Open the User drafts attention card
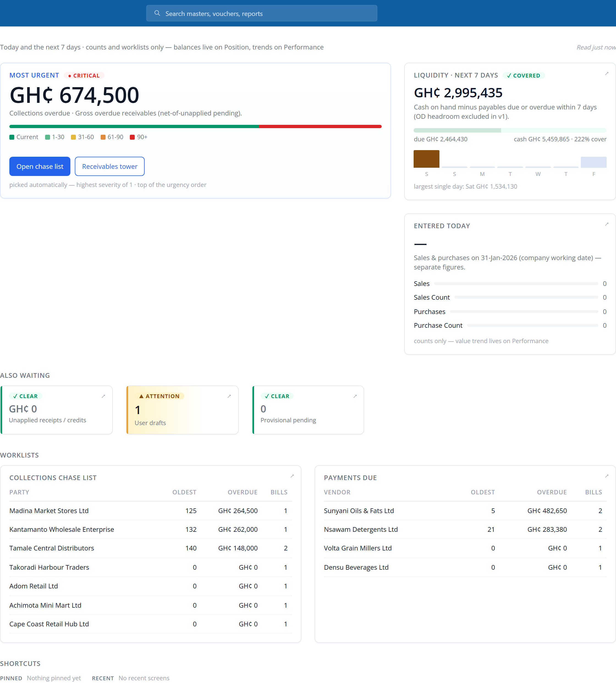This screenshot has width=616, height=683. point(182,410)
